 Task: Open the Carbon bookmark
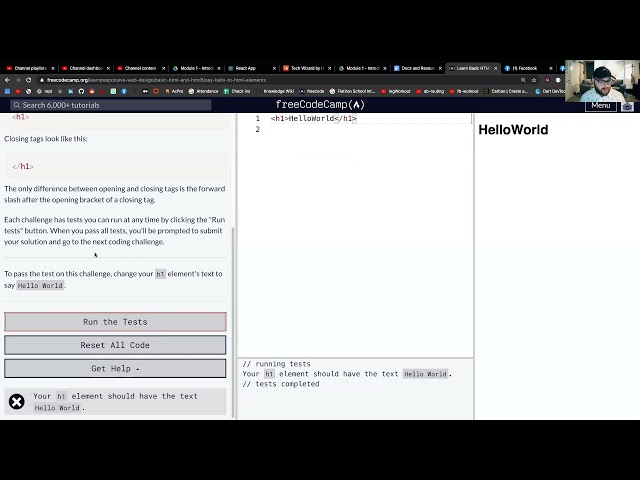(505, 91)
